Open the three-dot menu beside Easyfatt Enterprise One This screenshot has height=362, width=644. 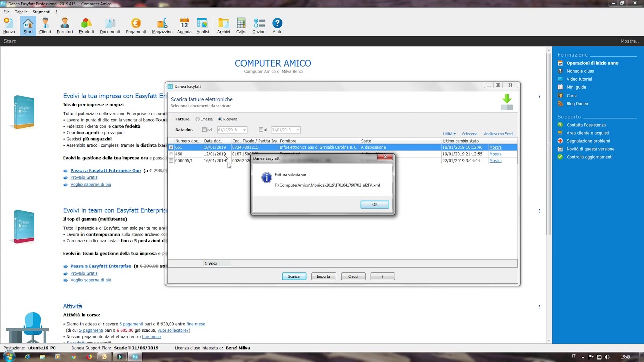click(539, 96)
